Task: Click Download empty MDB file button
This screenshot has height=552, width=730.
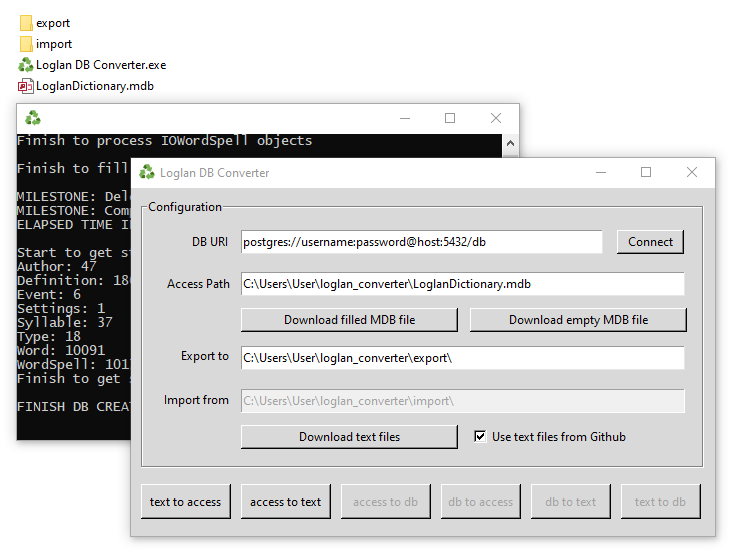Action: (x=578, y=320)
